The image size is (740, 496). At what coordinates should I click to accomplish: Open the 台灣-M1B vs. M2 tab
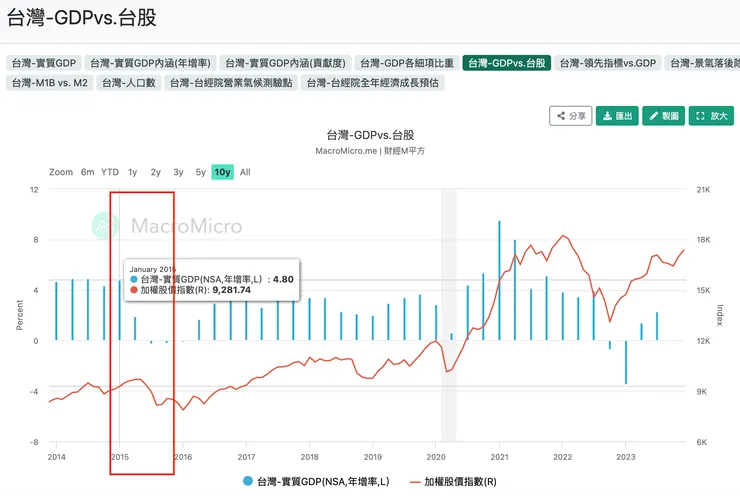(50, 83)
